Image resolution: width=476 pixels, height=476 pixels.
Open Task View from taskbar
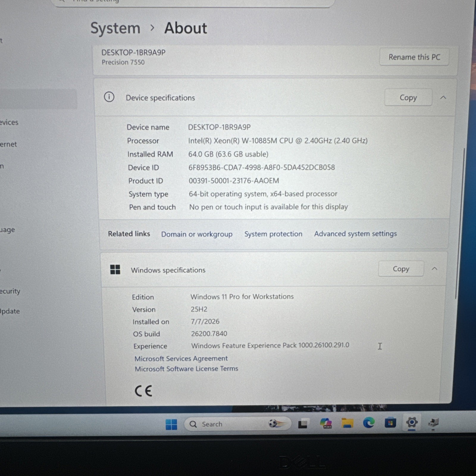(x=303, y=423)
